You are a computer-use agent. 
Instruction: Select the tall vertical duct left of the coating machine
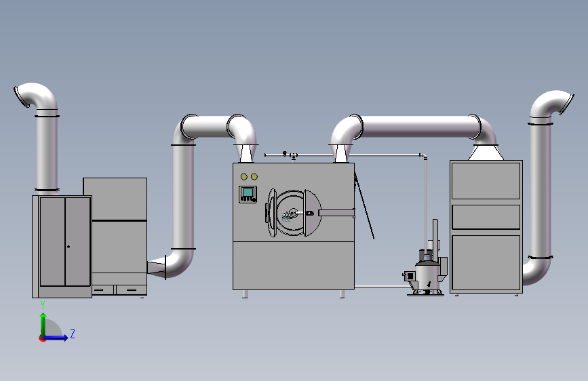183,197
